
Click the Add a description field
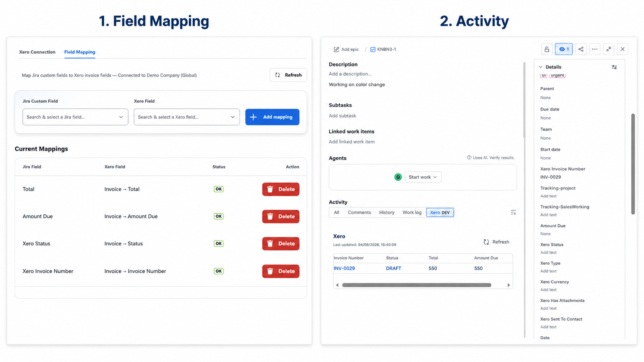[350, 74]
